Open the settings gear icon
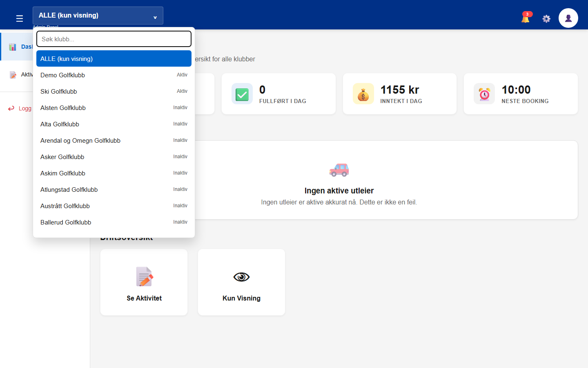 coord(546,18)
